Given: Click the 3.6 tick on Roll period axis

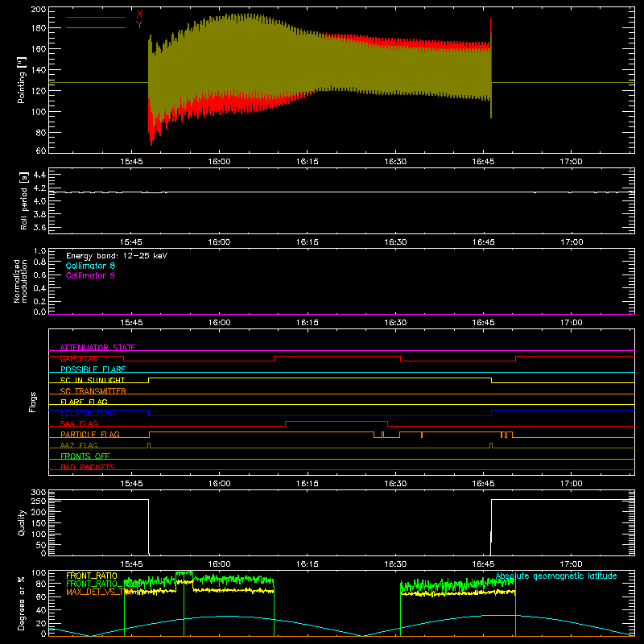Looking at the screenshot, I should pos(39,227).
